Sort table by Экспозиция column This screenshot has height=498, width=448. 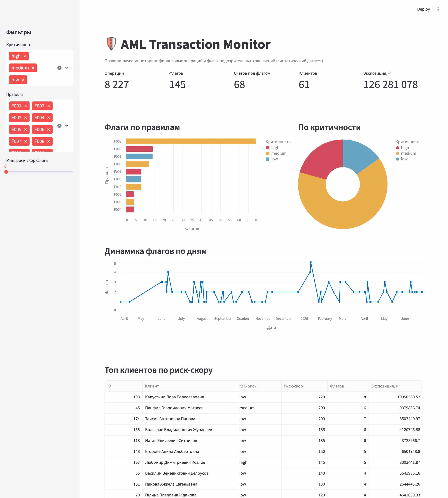pos(396,386)
